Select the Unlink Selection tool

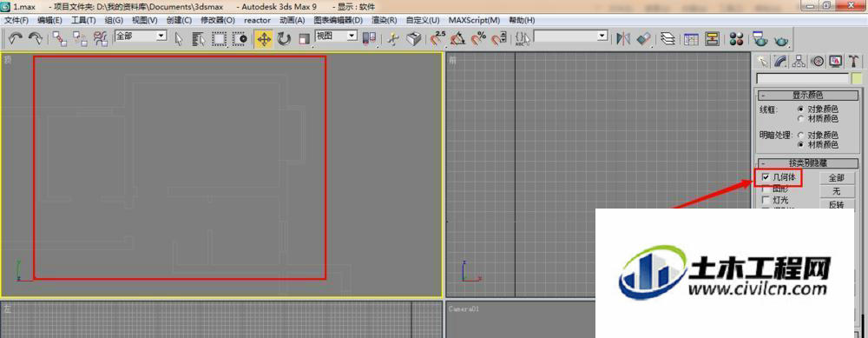pyautogui.click(x=80, y=38)
